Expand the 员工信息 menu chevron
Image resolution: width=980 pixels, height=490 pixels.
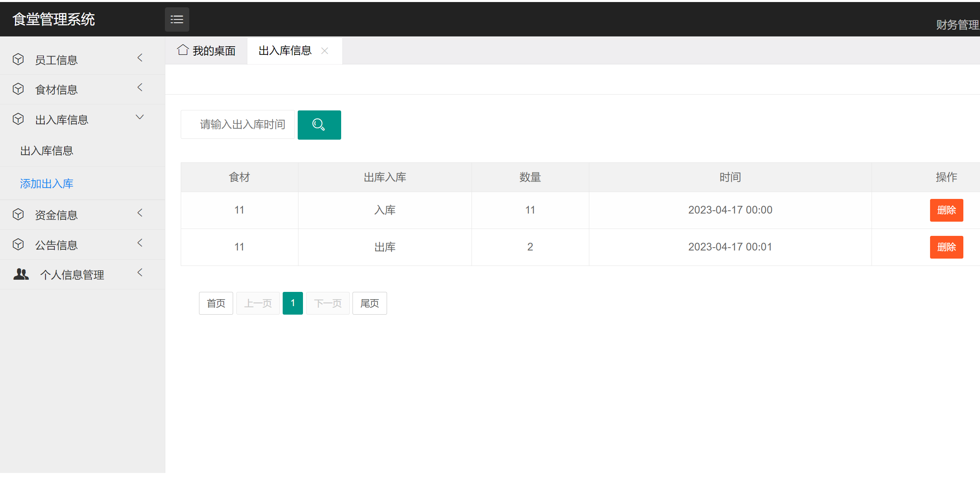[x=140, y=58]
